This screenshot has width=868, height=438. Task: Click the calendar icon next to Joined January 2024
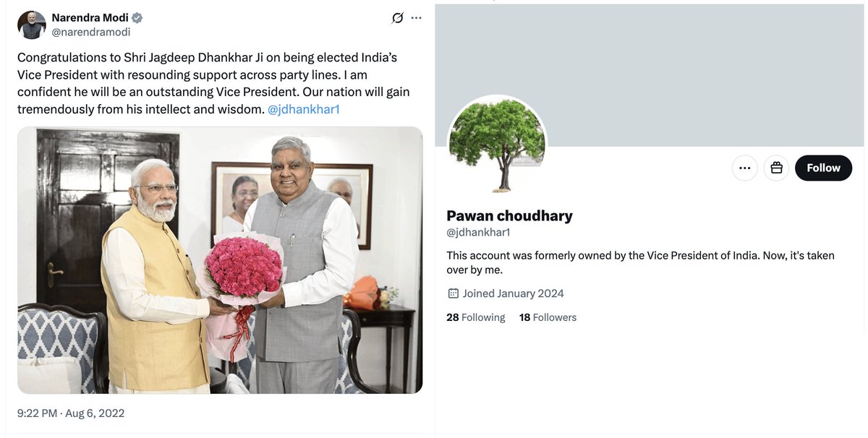pyautogui.click(x=453, y=293)
